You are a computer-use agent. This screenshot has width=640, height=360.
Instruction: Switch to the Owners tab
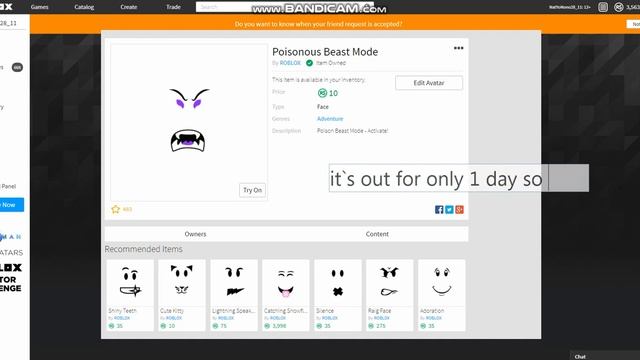pos(196,234)
